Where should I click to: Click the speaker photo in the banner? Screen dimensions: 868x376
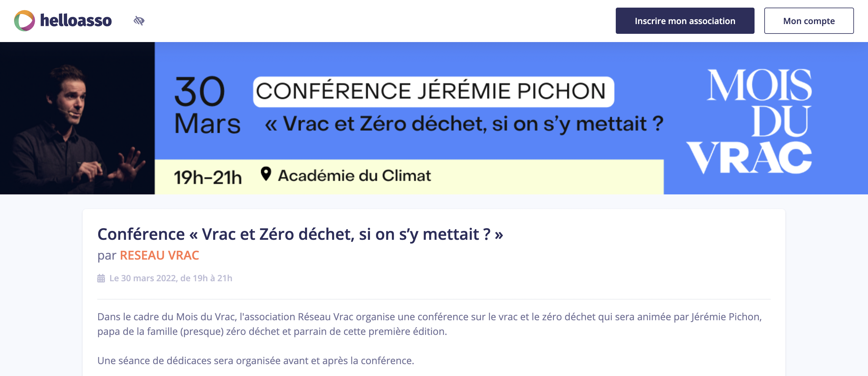click(77, 118)
